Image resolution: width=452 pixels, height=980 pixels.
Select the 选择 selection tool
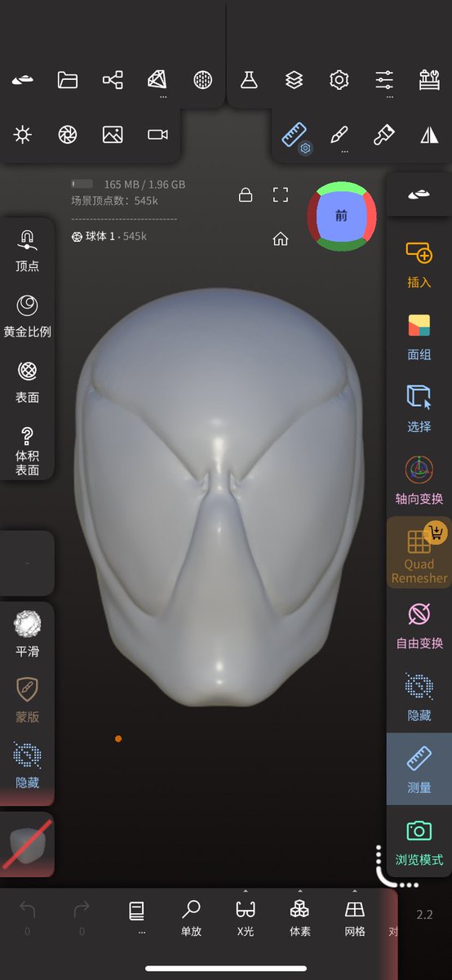point(419,409)
